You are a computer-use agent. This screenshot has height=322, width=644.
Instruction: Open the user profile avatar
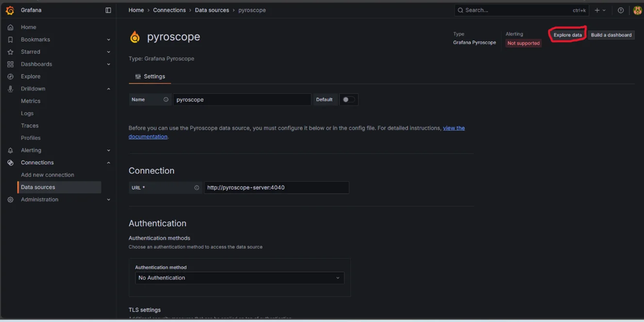[638, 10]
